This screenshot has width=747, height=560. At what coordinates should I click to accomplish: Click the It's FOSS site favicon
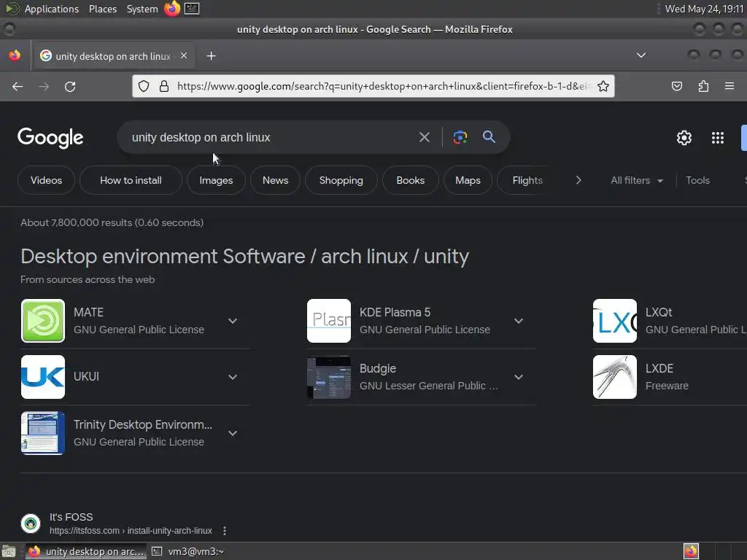click(31, 524)
